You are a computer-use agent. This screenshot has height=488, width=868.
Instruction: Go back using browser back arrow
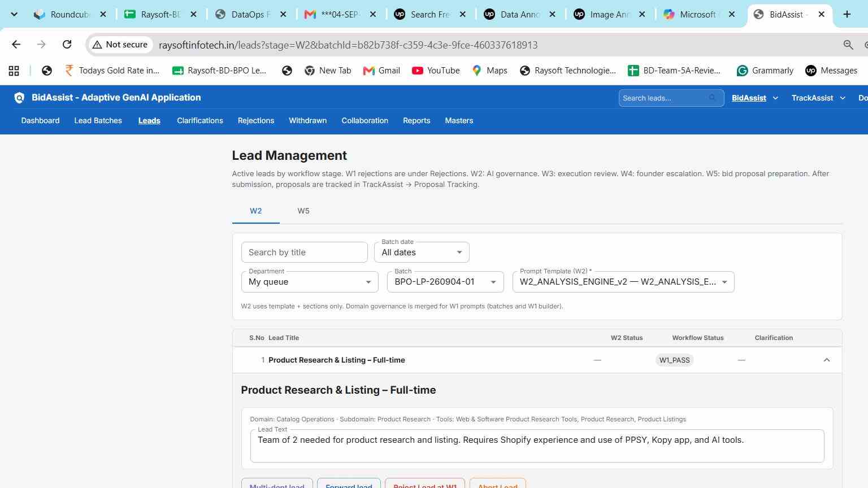tap(16, 45)
